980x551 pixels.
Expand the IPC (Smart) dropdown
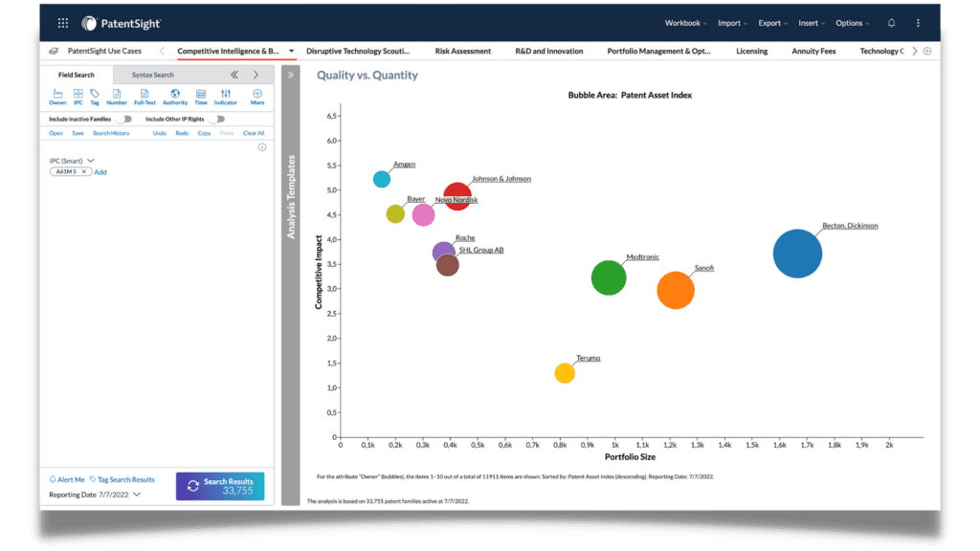pos(91,161)
